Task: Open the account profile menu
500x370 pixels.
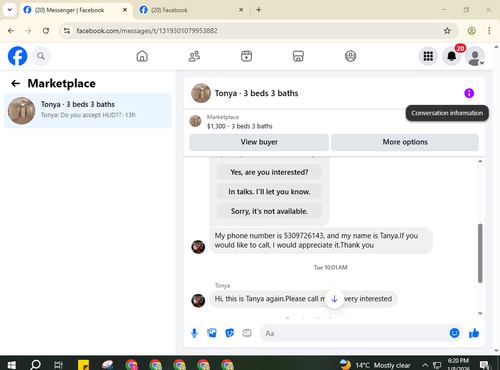Action: (x=475, y=56)
